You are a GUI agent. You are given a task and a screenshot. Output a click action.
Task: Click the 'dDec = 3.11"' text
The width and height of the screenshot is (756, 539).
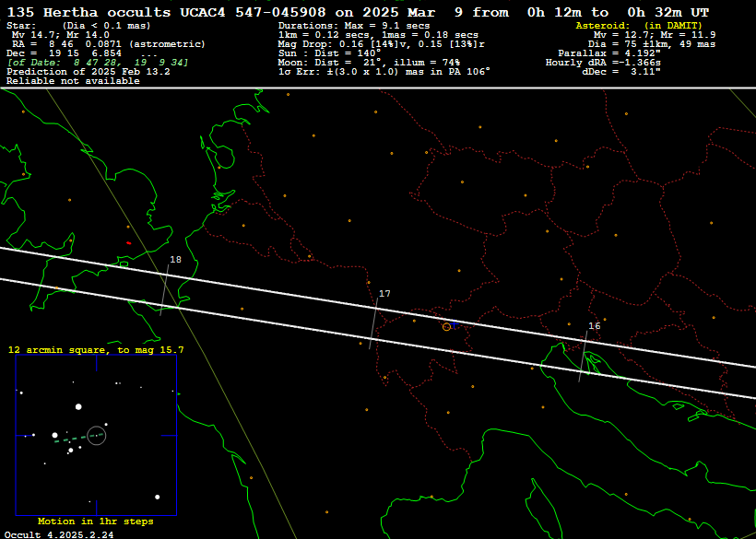point(621,71)
